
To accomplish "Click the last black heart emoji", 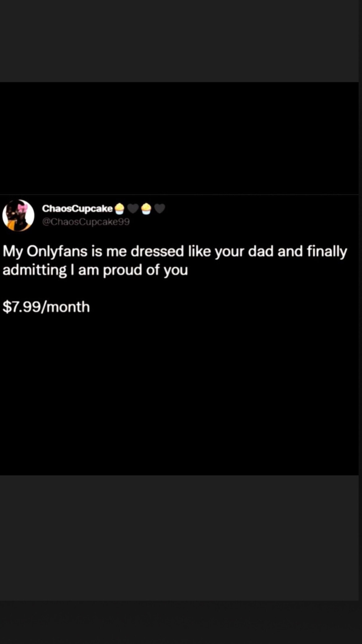I will 160,209.
